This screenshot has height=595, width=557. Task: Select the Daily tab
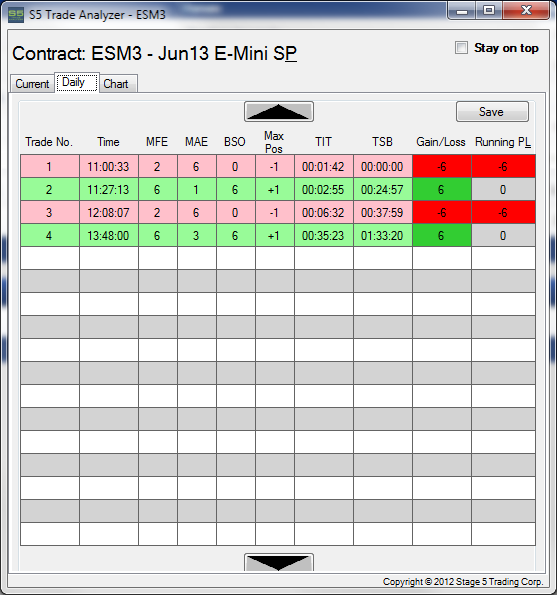[x=77, y=82]
